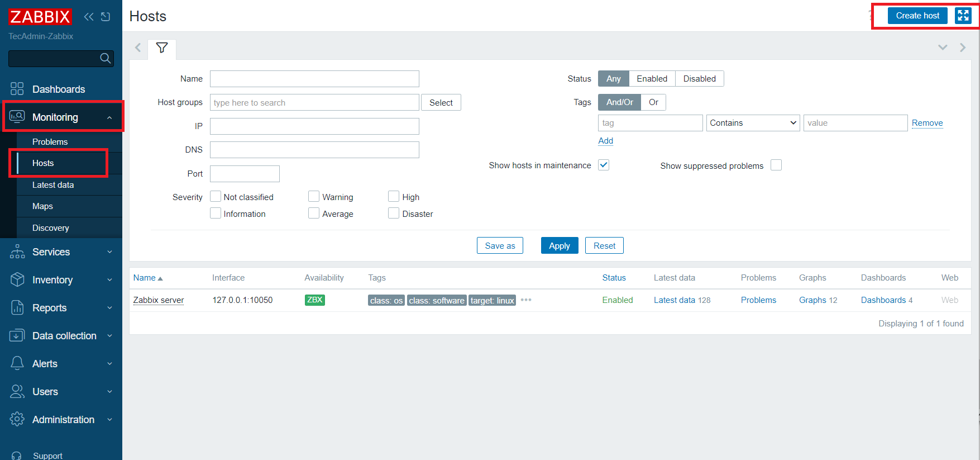Click the kiosk mode fullscreen icon

(963, 16)
